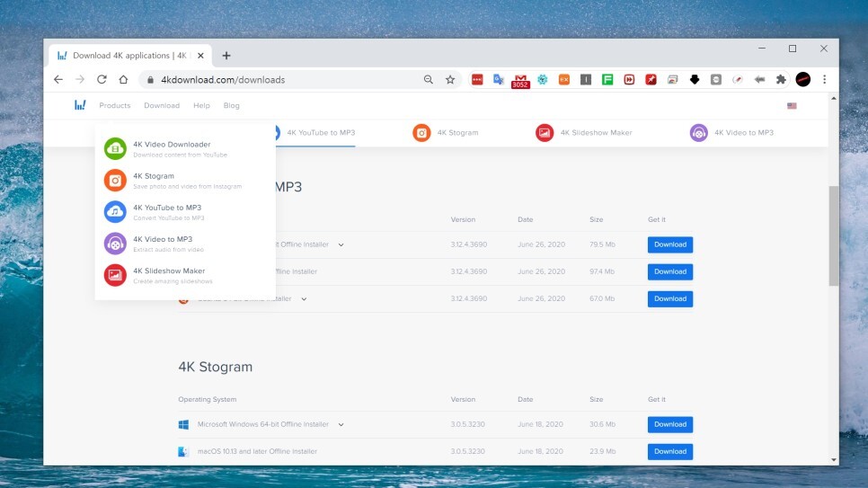Click 'macOS 10.13 and later Offline Installer' text
The width and height of the screenshot is (868, 488).
257,451
